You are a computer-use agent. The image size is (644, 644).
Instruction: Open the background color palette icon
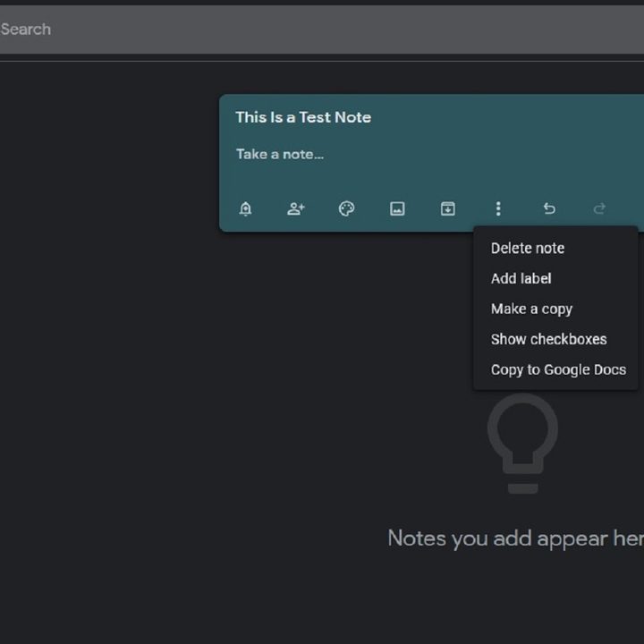346,208
